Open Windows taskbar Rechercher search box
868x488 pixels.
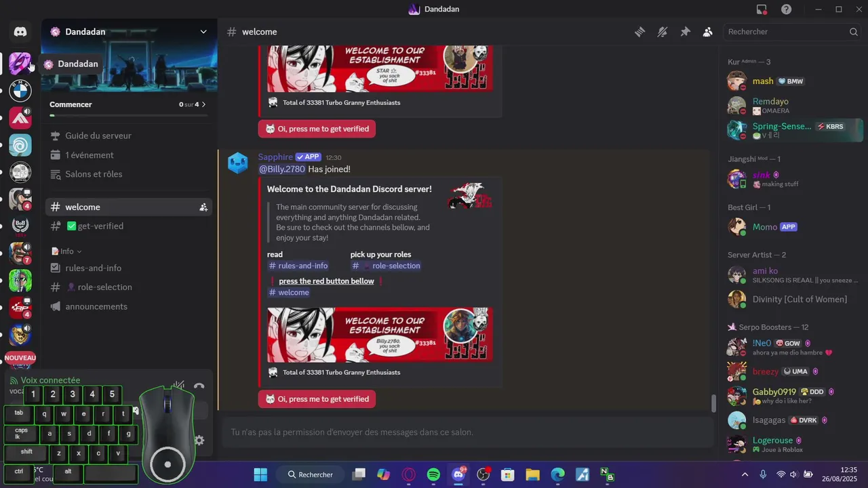click(310, 474)
